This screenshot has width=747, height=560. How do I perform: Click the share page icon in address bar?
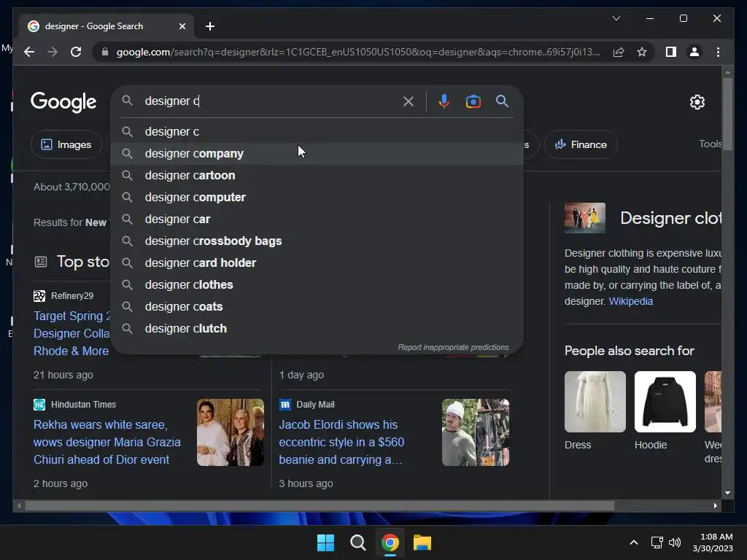pos(619,52)
